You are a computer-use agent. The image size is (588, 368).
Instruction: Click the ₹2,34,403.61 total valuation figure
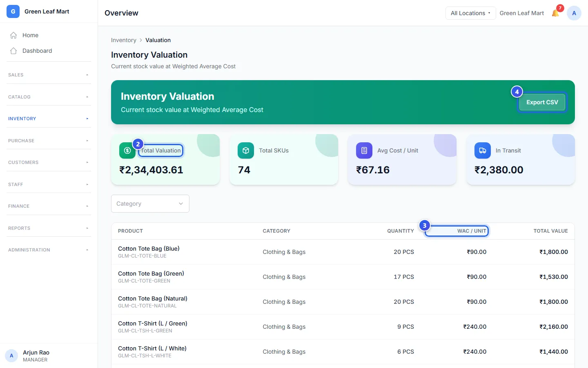tap(151, 170)
